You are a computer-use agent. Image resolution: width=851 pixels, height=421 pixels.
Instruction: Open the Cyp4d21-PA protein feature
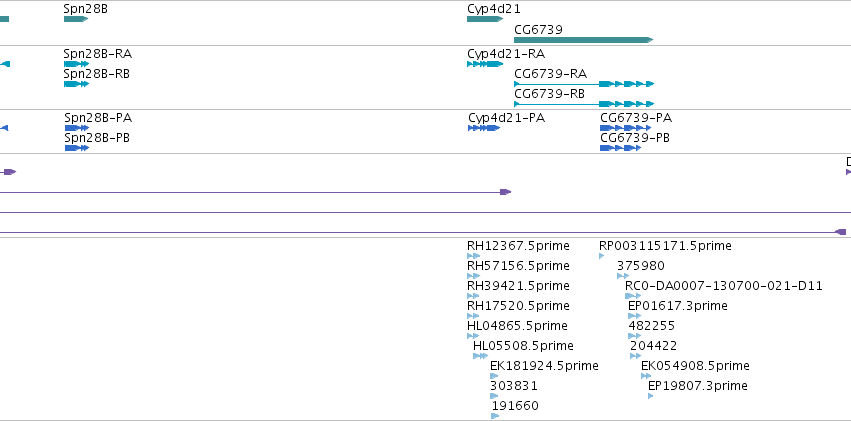[484, 128]
